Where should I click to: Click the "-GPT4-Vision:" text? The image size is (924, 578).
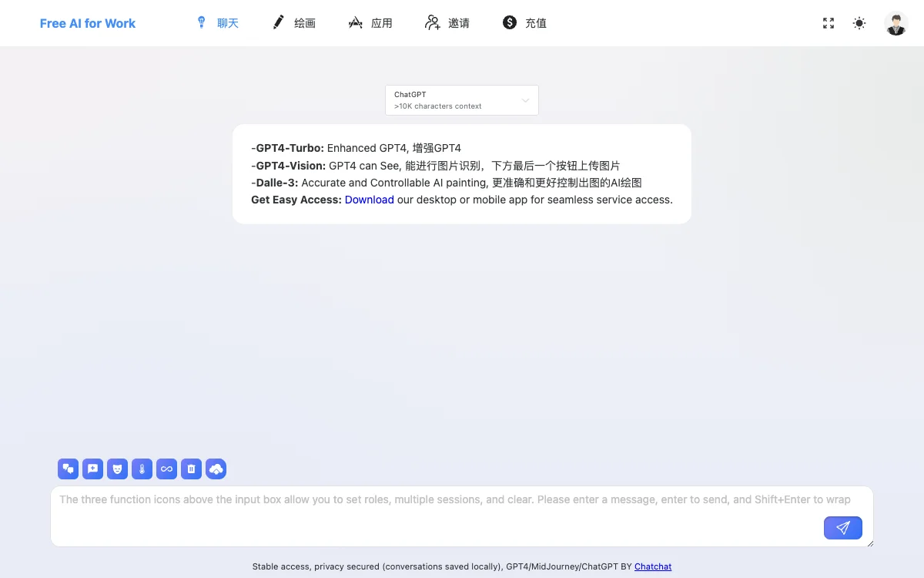[288, 166]
